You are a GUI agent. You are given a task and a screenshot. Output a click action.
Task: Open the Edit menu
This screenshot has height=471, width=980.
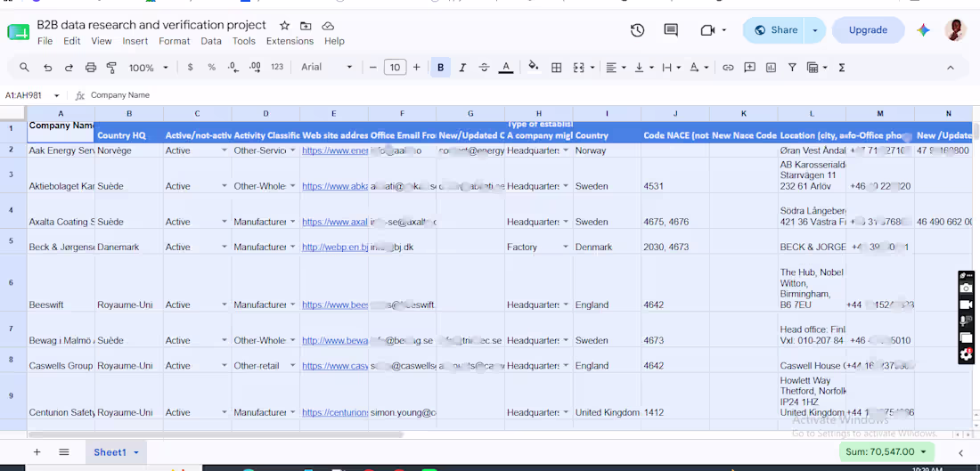point(72,41)
